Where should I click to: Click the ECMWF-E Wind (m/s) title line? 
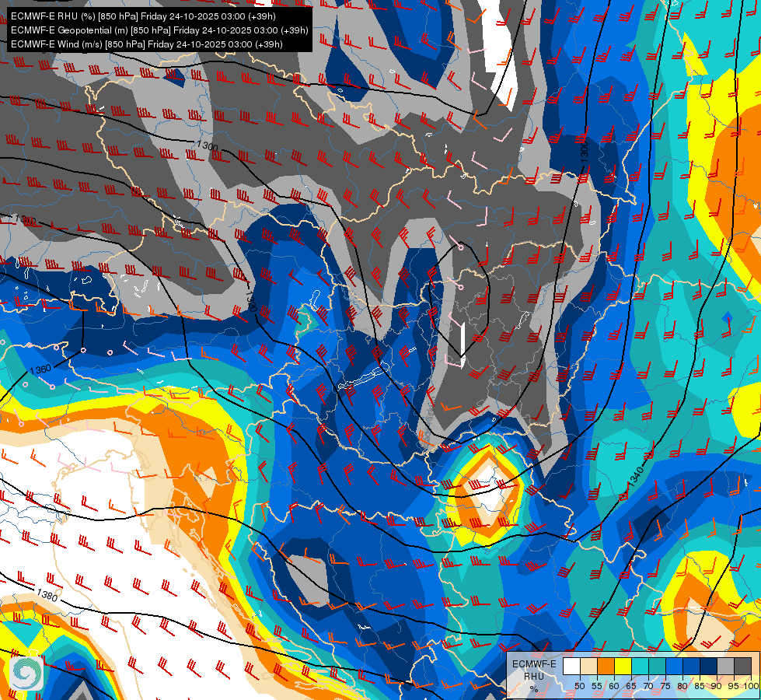coord(147,44)
